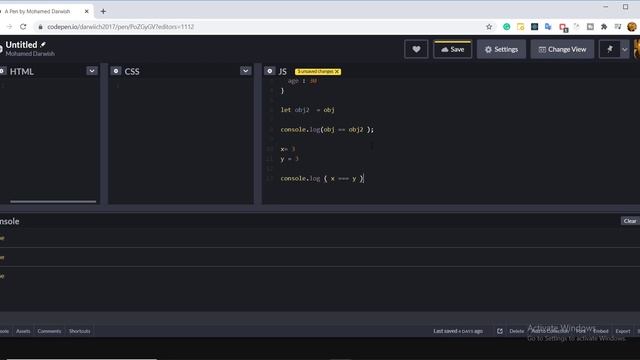The width and height of the screenshot is (640, 360).
Task: Open the red badge extension icon
Action: click(x=563, y=27)
